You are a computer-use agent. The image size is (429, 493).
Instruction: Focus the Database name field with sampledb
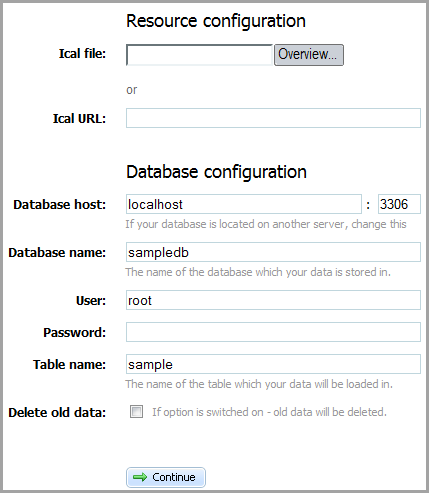(x=273, y=252)
